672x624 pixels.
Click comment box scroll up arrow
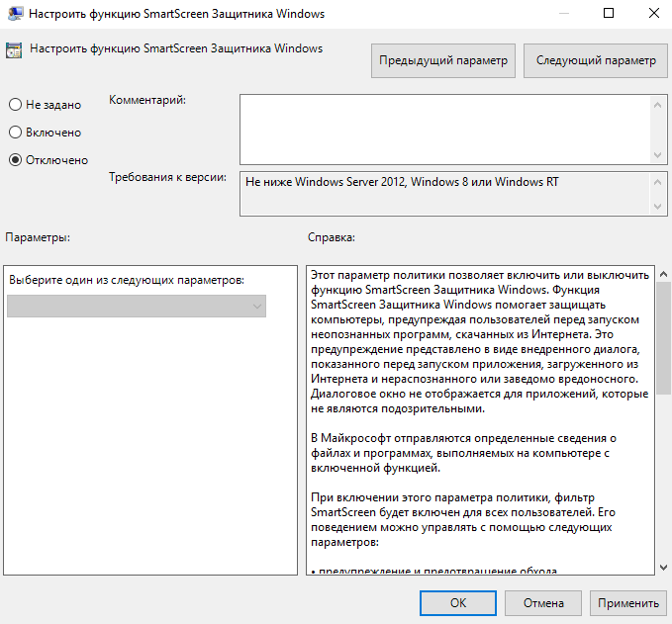tap(658, 105)
